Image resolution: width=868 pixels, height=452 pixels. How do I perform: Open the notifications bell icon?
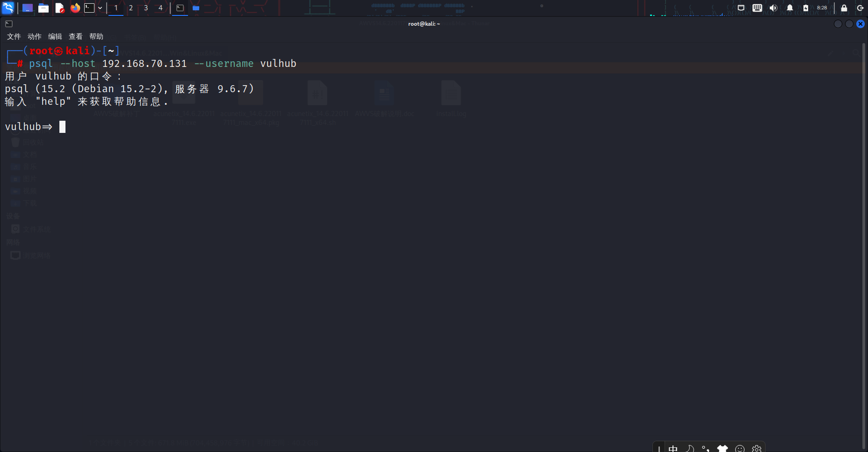(x=790, y=8)
